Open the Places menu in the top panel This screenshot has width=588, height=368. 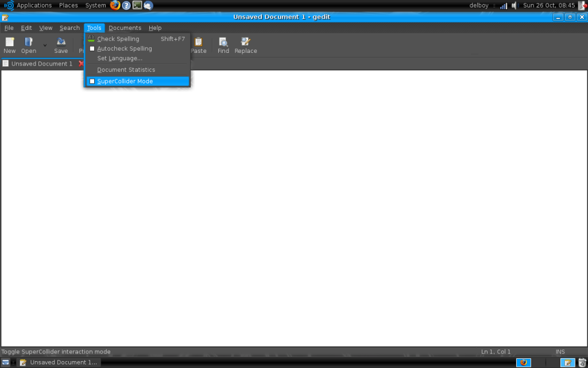pos(68,5)
